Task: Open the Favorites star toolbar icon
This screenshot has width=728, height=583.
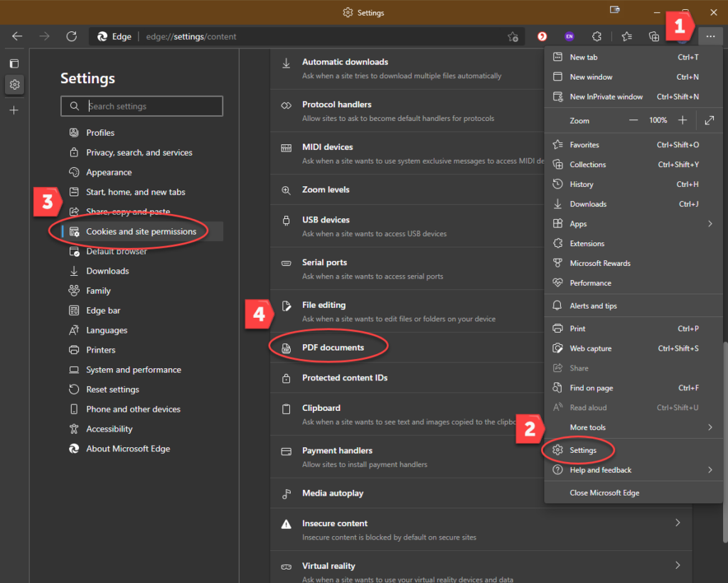Action: [x=626, y=36]
